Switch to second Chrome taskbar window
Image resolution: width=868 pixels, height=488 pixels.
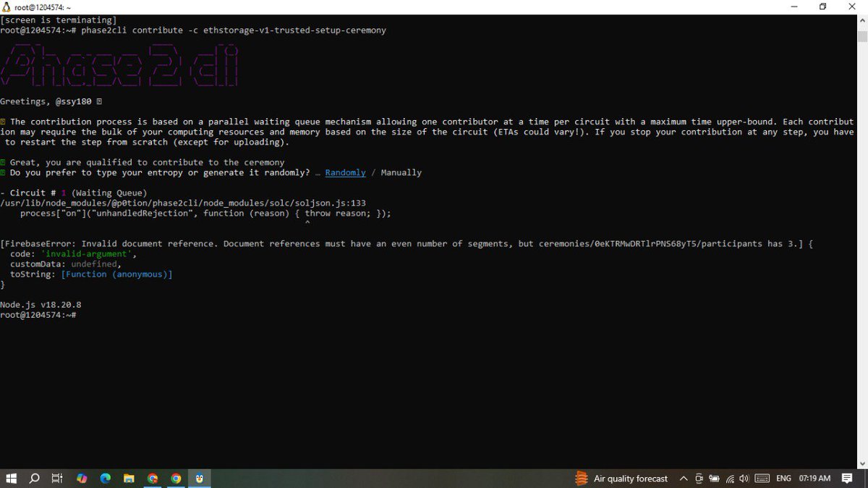pyautogui.click(x=176, y=479)
